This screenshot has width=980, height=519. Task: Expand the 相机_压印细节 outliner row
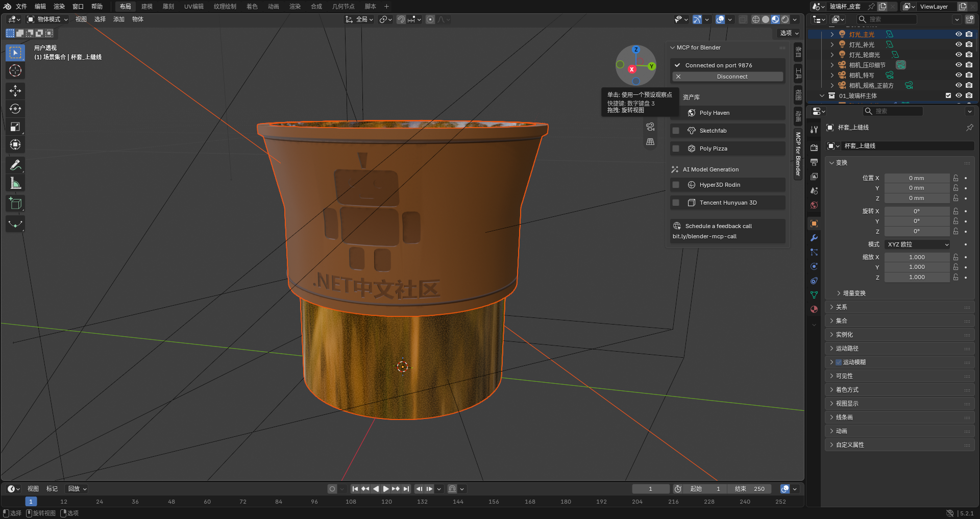[832, 65]
